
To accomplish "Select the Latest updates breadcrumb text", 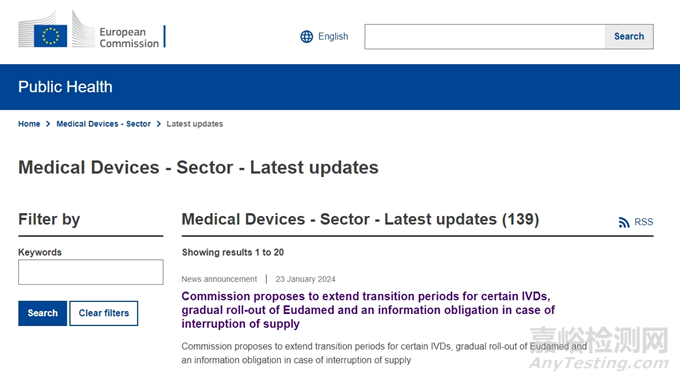I will point(195,124).
